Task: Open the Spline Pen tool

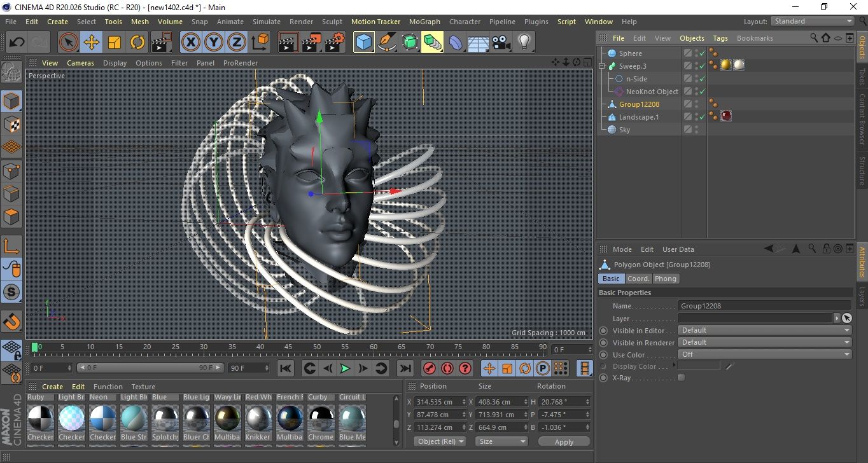Action: (386, 43)
